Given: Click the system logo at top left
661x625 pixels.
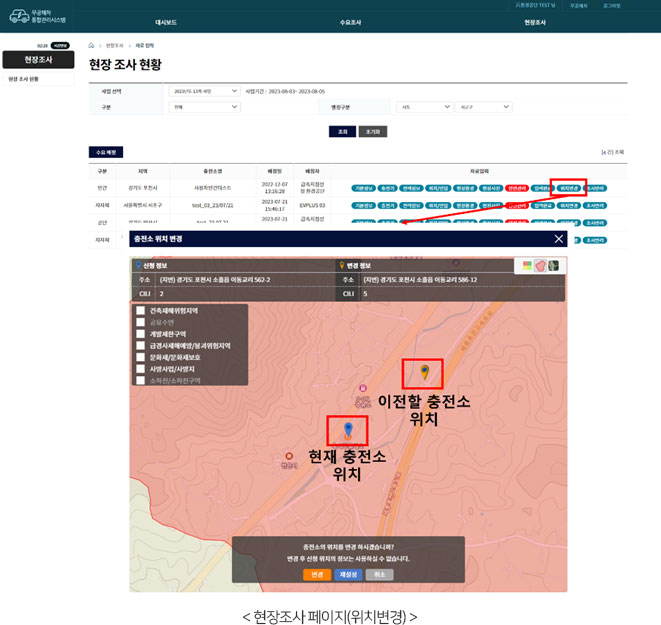Looking at the screenshot, I should click(38, 17).
